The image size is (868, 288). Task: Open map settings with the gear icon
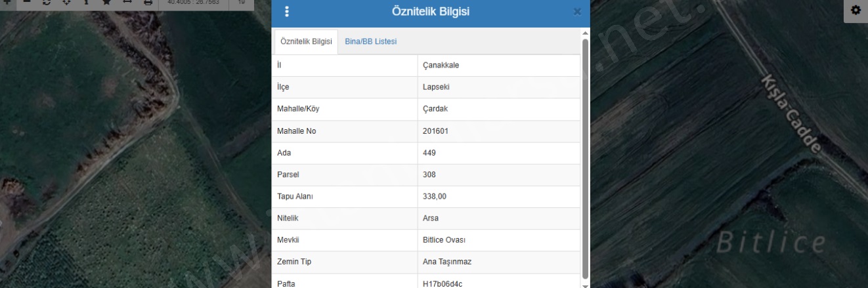click(855, 10)
